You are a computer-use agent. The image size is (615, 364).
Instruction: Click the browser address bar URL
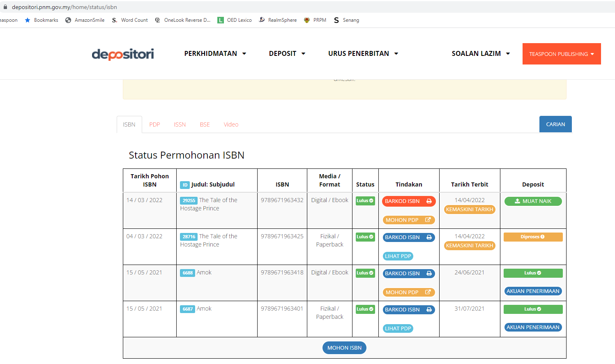point(64,7)
